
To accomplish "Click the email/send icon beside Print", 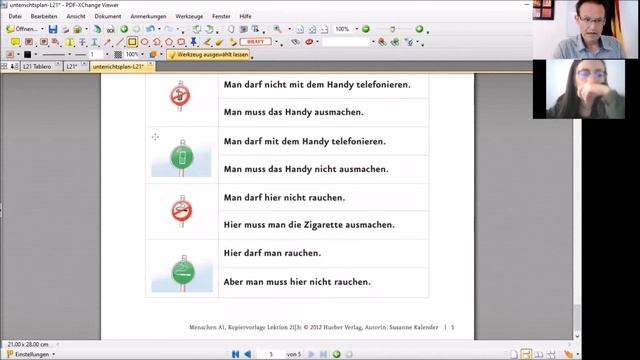I will coord(77,29).
